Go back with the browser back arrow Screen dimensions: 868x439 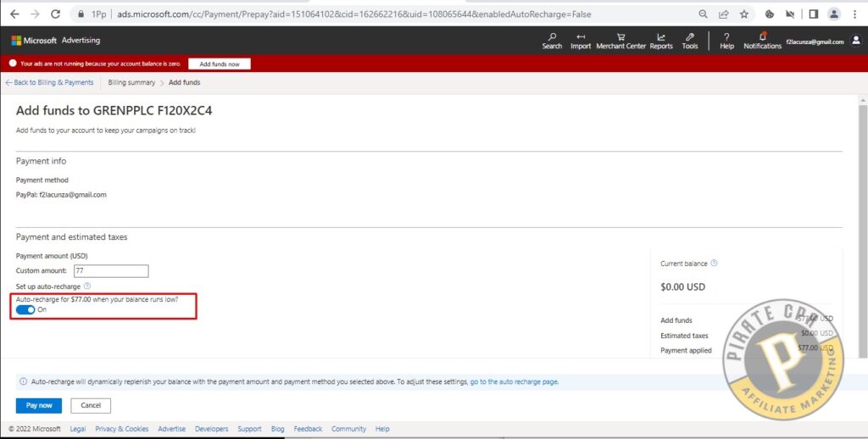point(14,14)
